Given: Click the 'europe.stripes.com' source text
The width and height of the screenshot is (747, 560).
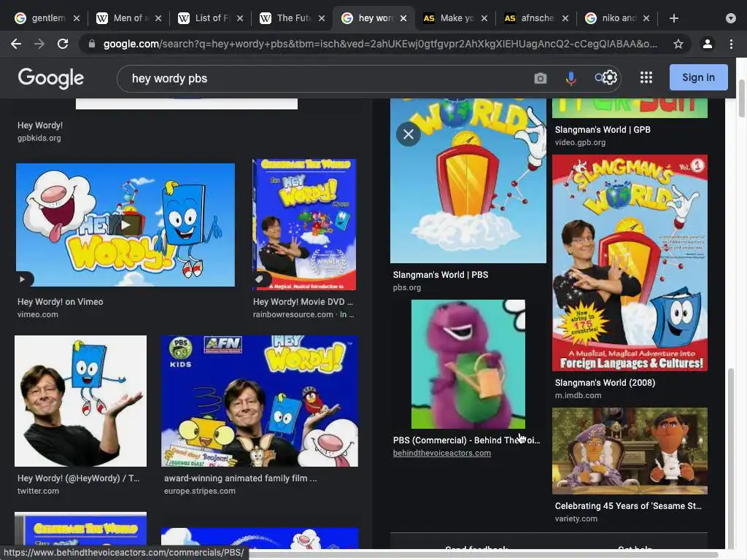Looking at the screenshot, I should pyautogui.click(x=200, y=491).
